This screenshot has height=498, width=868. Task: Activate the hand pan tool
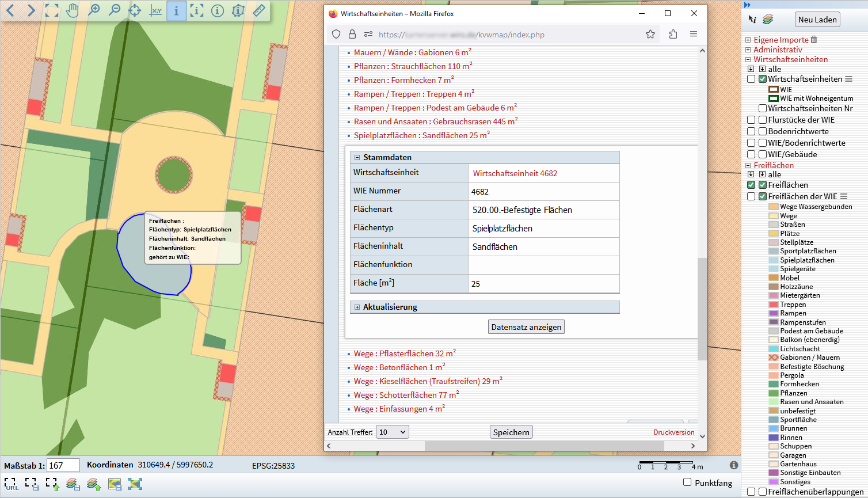coord(73,10)
